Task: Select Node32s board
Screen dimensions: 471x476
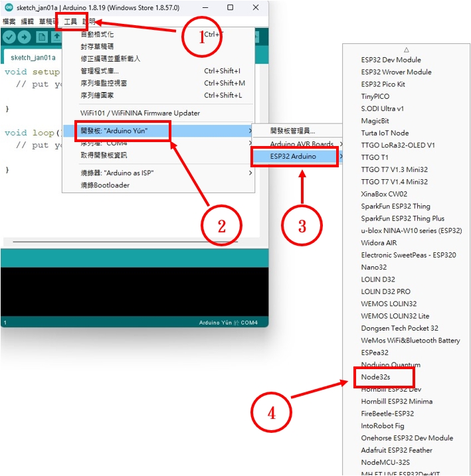Action: (407, 377)
